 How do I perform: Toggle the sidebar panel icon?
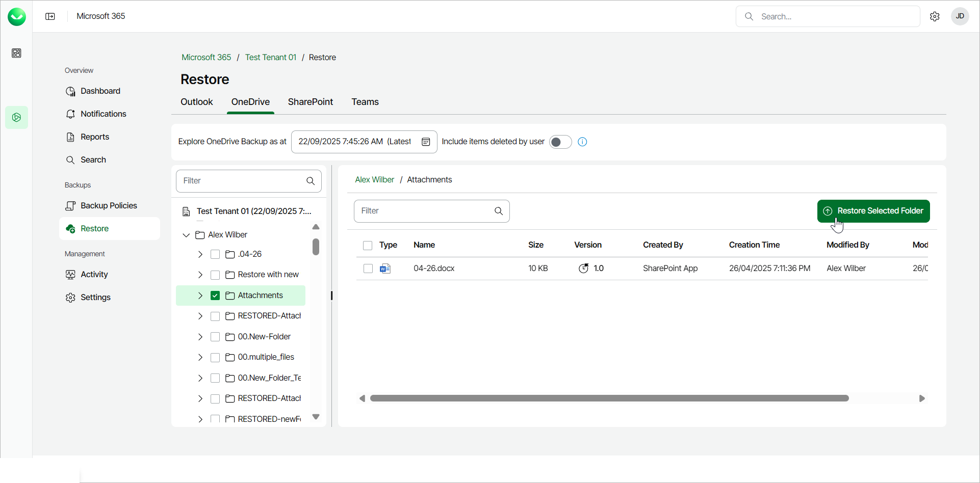[50, 16]
